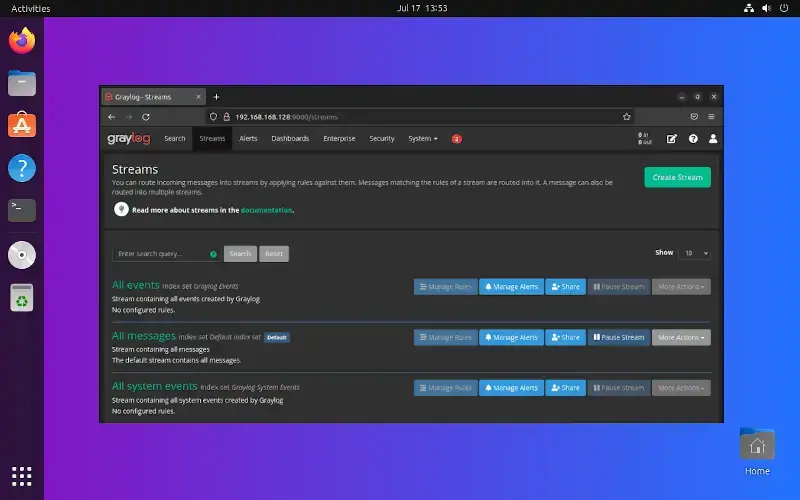Viewport: 800px width, 500px height.
Task: Pause the All messages stream
Action: [618, 337]
